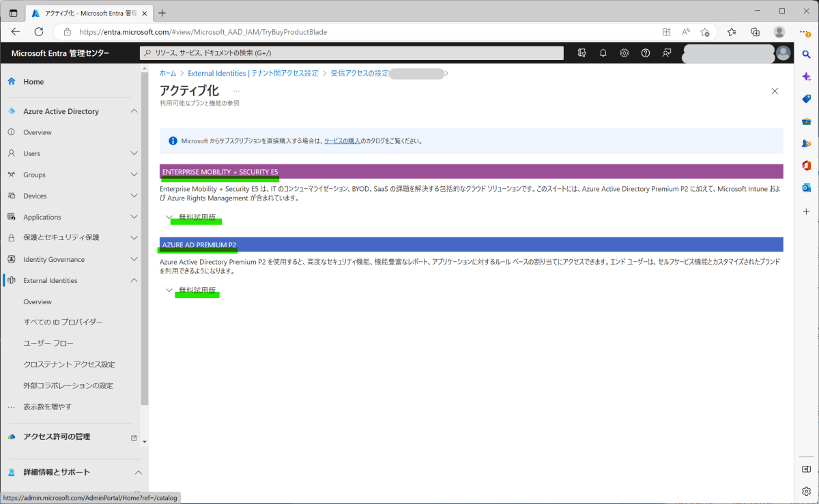The width and height of the screenshot is (819, 504).
Task: Open ユーザー フロー in the sidebar
Action: coord(48,343)
